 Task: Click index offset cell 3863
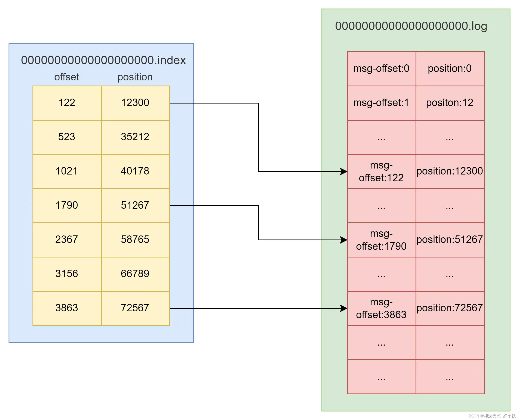67,308
